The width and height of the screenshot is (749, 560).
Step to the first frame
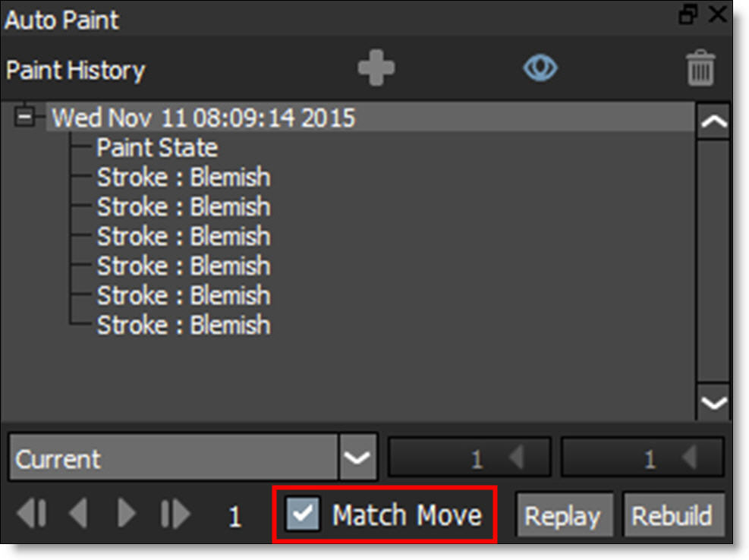coord(31,515)
